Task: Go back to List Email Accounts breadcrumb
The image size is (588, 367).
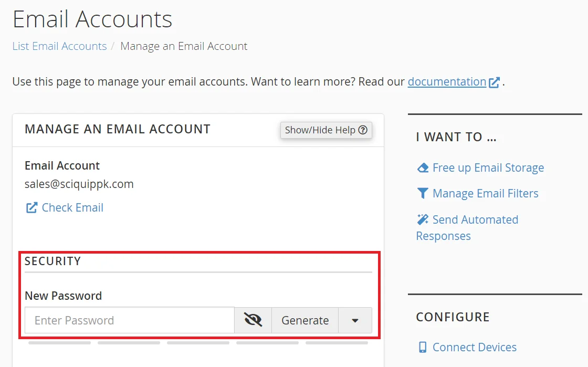Action: (59, 46)
